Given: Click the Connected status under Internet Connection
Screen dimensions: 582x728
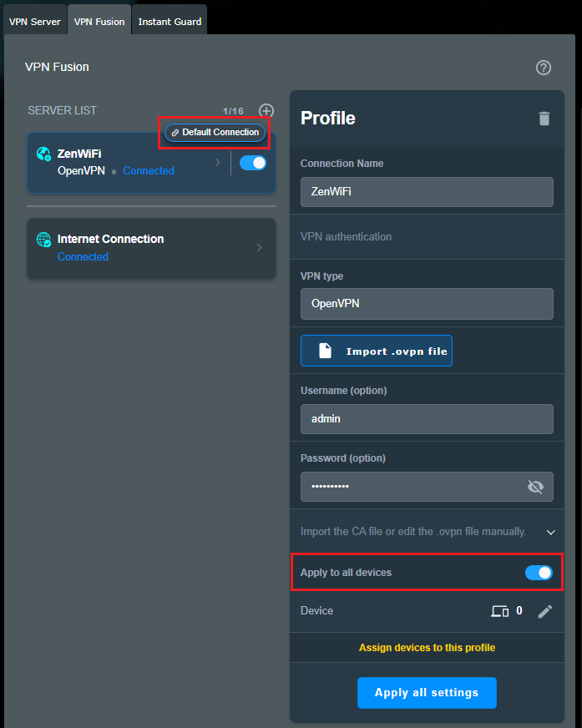Looking at the screenshot, I should (83, 257).
